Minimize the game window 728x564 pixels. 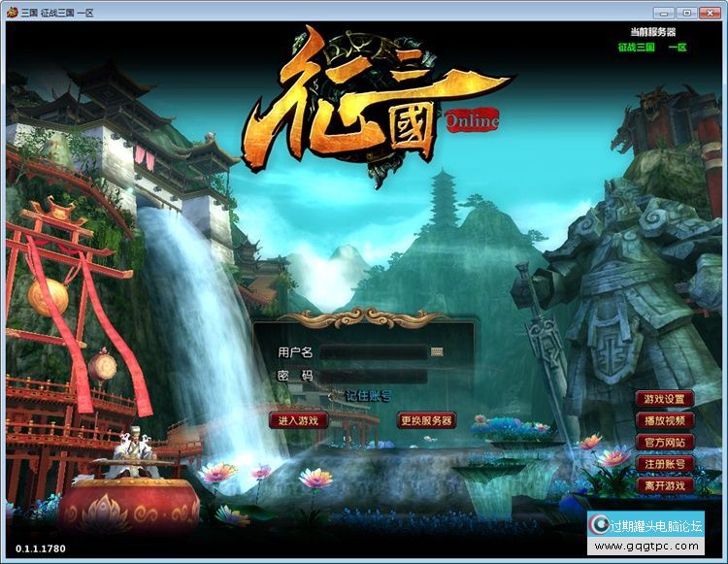(664, 13)
